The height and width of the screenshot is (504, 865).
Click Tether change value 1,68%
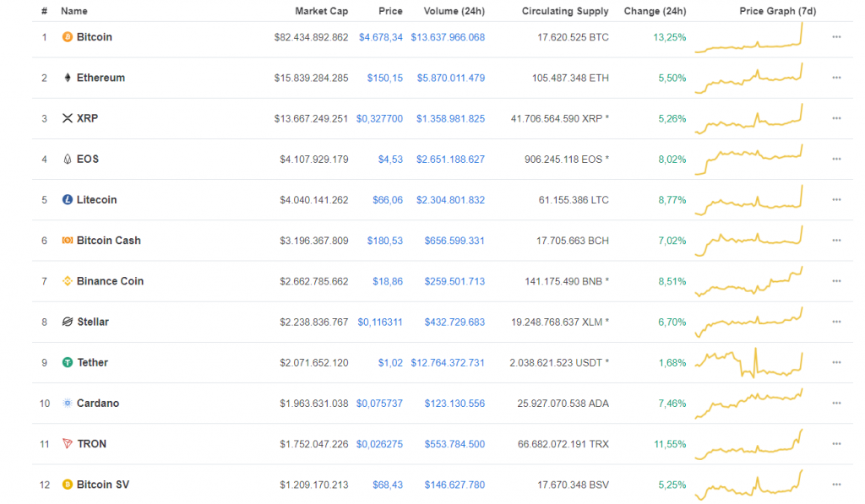click(672, 362)
